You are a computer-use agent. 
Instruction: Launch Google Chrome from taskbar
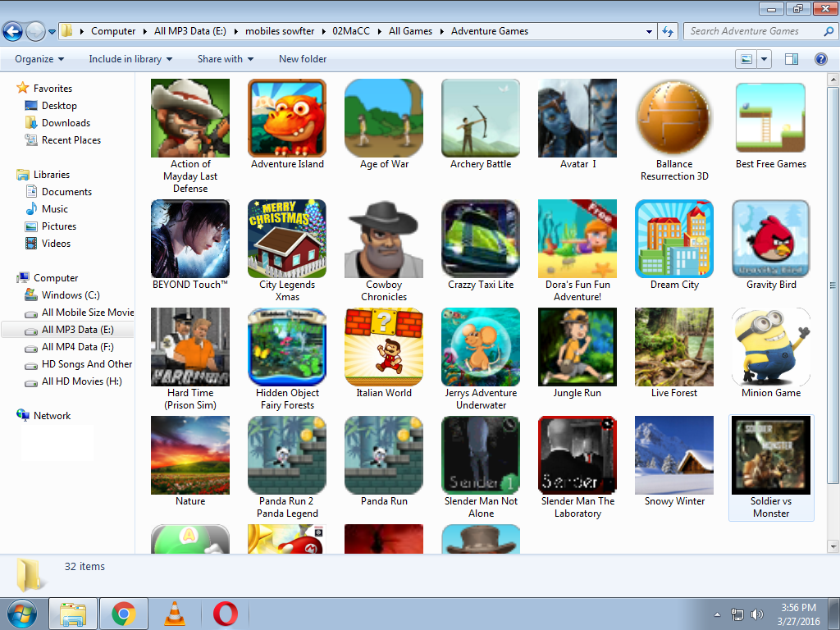pos(124,614)
